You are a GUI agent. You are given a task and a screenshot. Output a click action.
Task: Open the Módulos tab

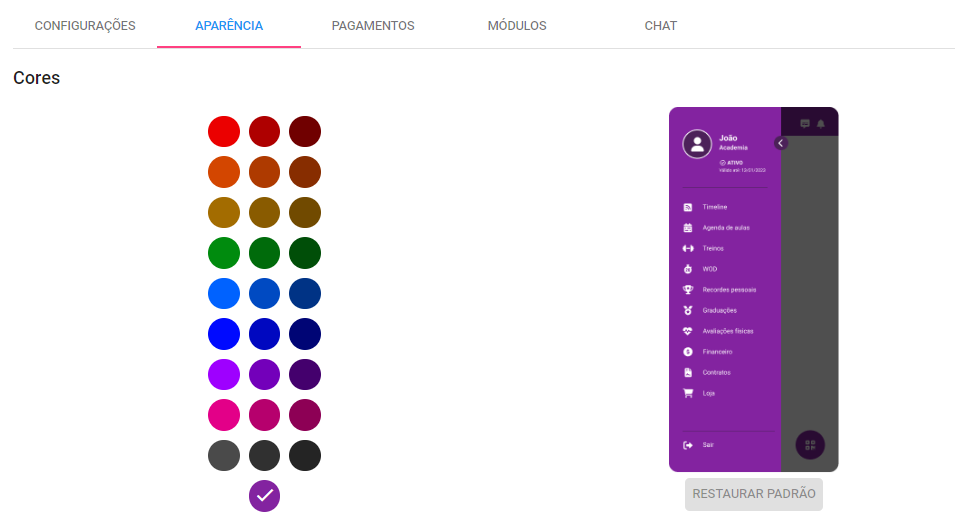(517, 26)
